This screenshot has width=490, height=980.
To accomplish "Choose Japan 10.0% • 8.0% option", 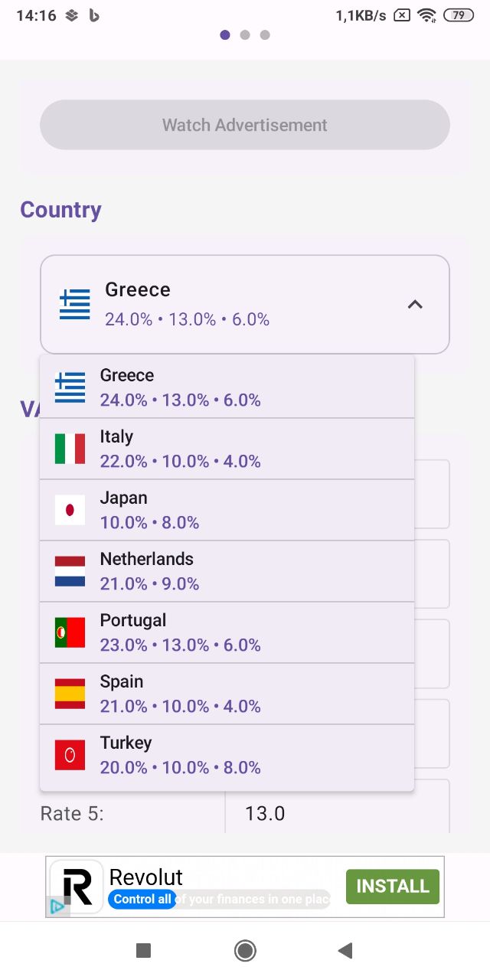I will coord(227,510).
